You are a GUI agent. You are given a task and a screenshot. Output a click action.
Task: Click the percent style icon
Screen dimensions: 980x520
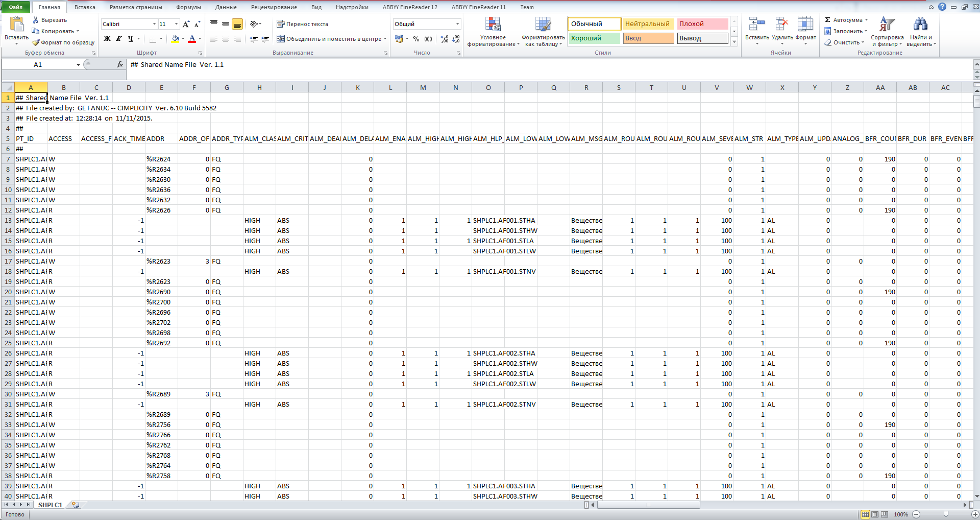[416, 39]
